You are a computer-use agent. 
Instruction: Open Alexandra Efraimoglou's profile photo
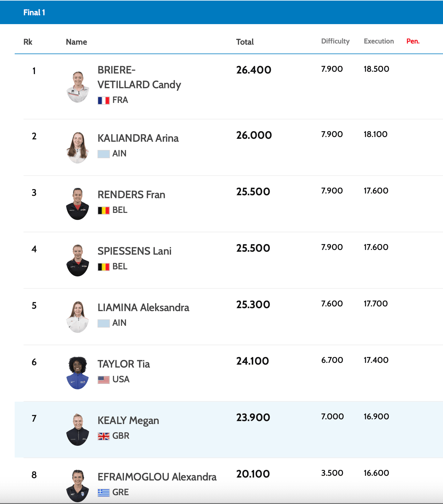(78, 485)
